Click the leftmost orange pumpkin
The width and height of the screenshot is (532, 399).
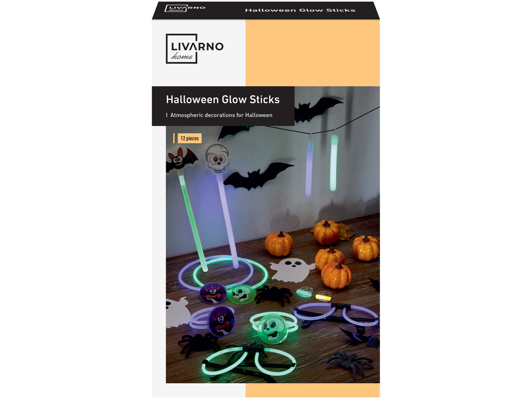pos(279,244)
